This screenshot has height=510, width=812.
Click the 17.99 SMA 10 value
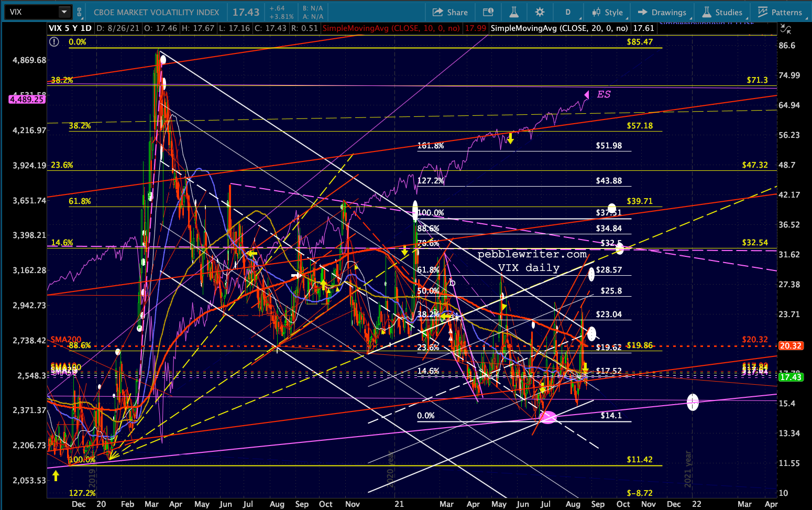click(476, 28)
